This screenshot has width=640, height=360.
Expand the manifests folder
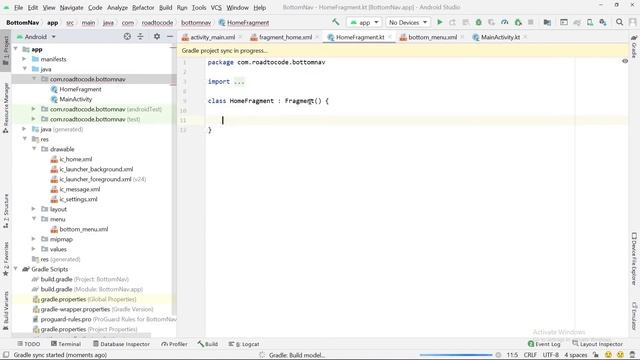pos(24,59)
